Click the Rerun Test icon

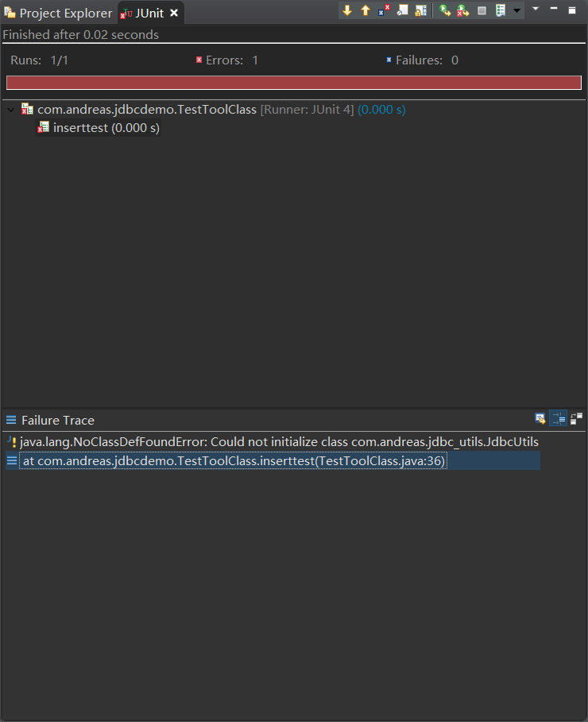point(444,10)
